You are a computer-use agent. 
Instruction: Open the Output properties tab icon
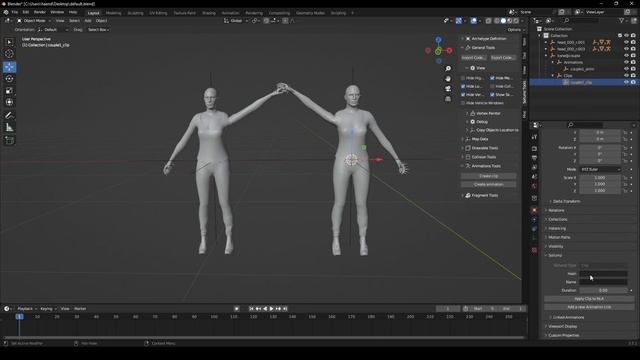534,158
